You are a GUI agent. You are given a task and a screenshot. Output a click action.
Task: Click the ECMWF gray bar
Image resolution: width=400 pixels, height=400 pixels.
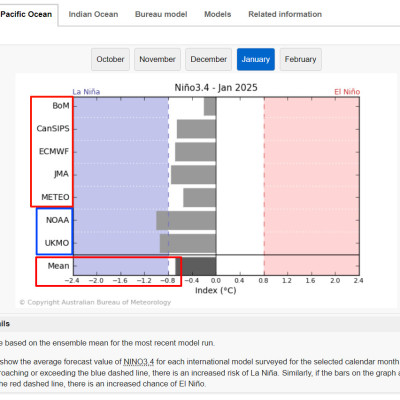point(196,152)
